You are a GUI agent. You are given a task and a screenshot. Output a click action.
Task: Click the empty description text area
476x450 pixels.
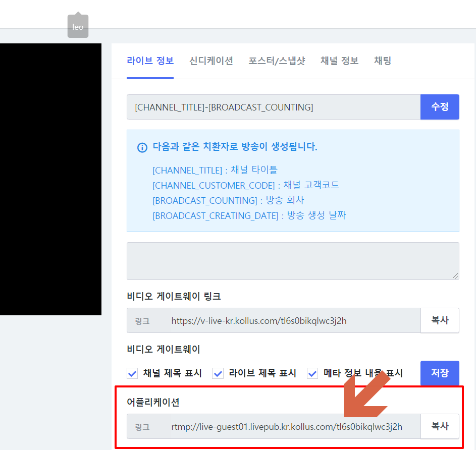click(292, 261)
